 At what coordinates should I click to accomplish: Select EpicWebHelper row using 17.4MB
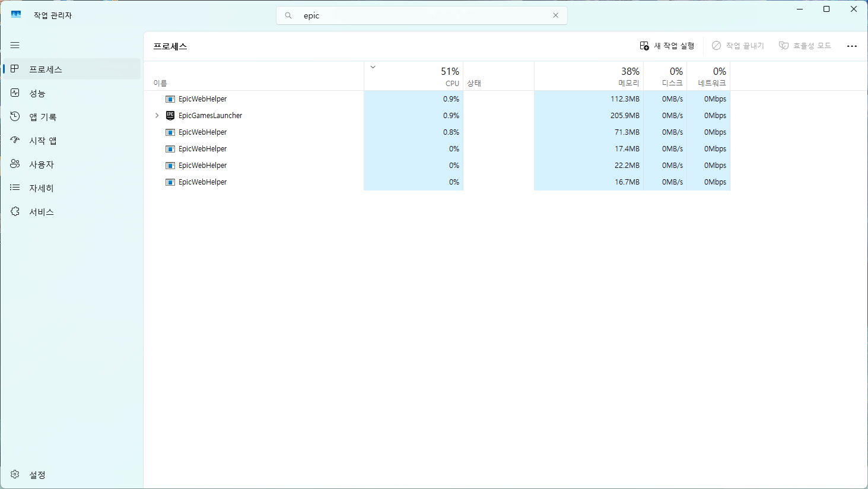point(437,149)
